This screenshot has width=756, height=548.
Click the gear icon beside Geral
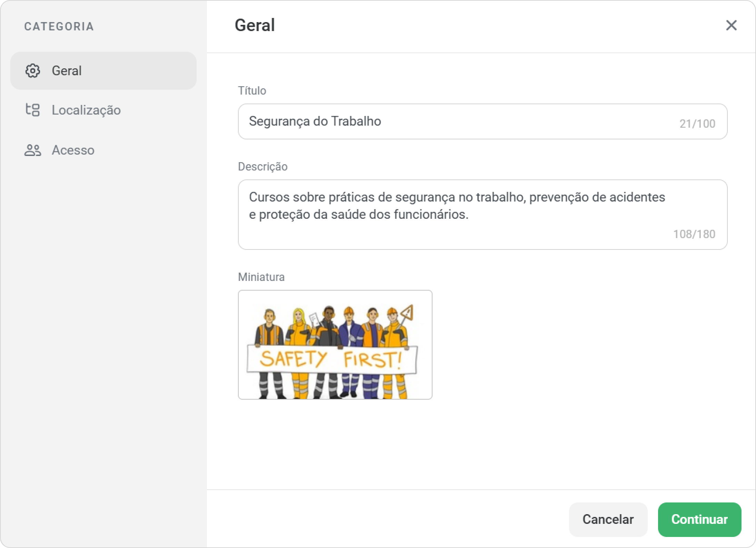pyautogui.click(x=33, y=71)
